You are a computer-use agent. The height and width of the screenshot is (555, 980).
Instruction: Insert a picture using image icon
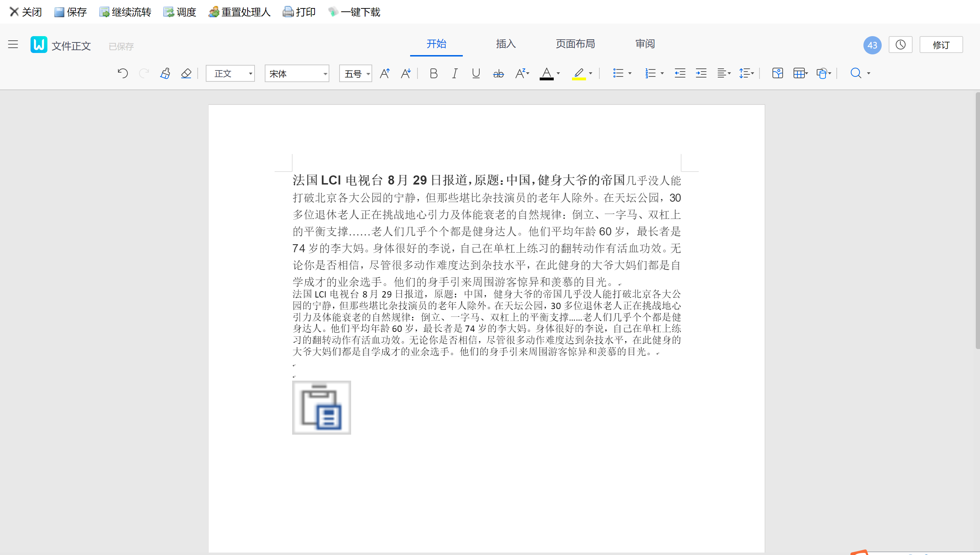(777, 73)
